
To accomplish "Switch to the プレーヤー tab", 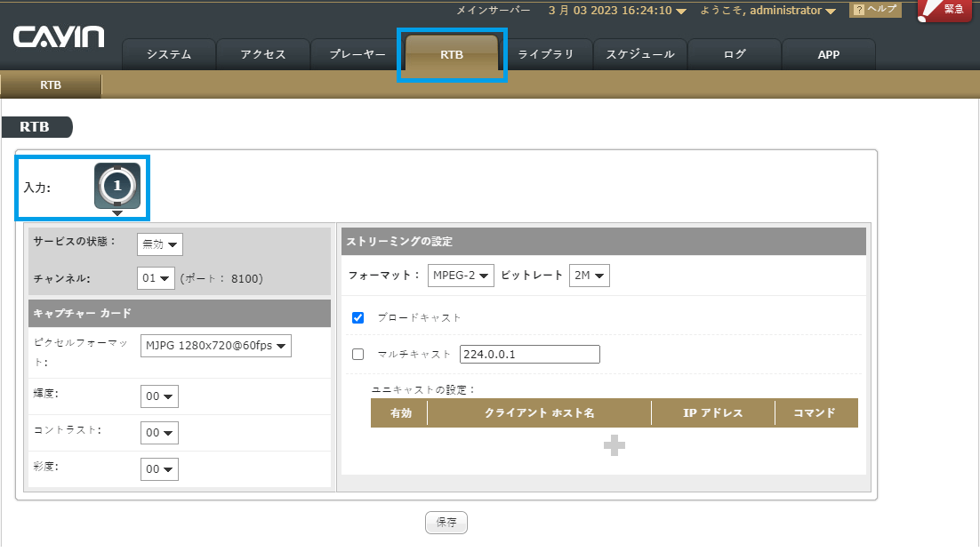I will [x=357, y=54].
